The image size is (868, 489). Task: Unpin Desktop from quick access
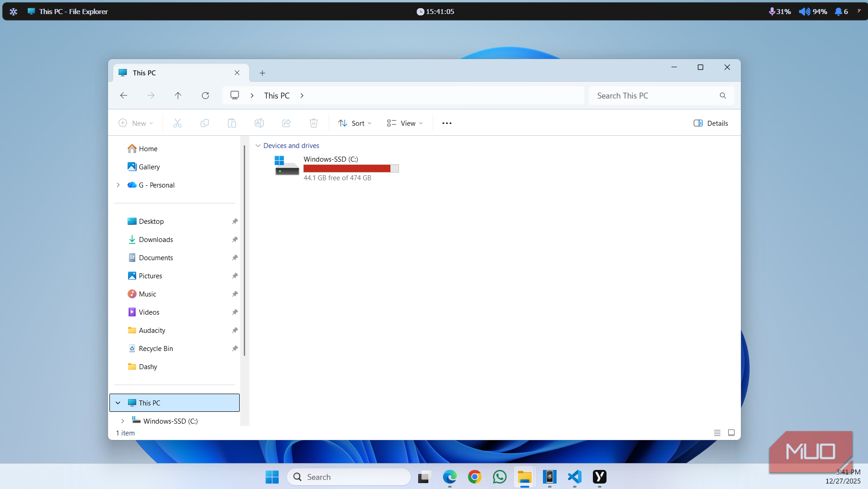point(235,222)
